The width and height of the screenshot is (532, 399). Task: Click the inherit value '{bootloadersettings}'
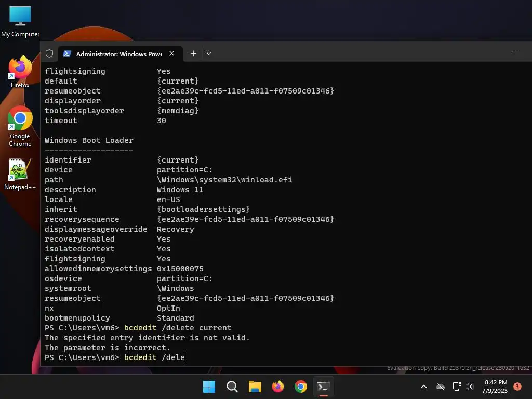coord(203,209)
